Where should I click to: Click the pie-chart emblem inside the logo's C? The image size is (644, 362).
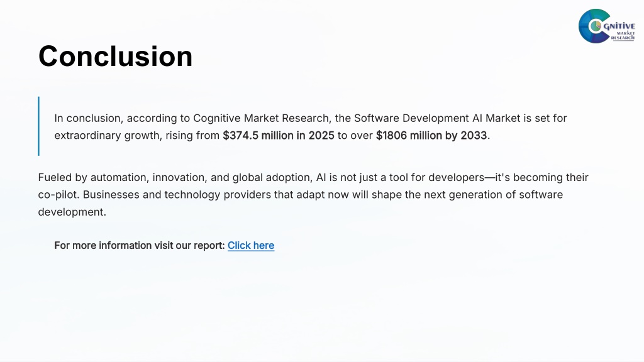[596, 26]
